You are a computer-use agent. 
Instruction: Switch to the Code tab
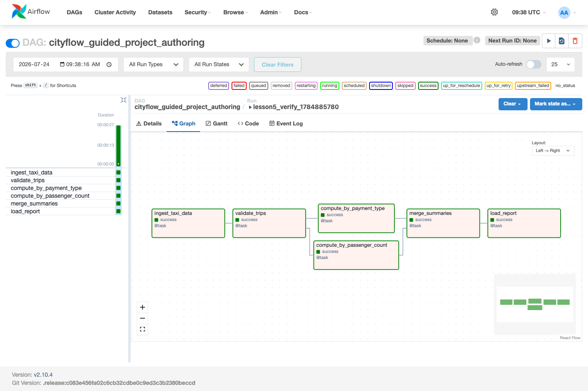(248, 123)
